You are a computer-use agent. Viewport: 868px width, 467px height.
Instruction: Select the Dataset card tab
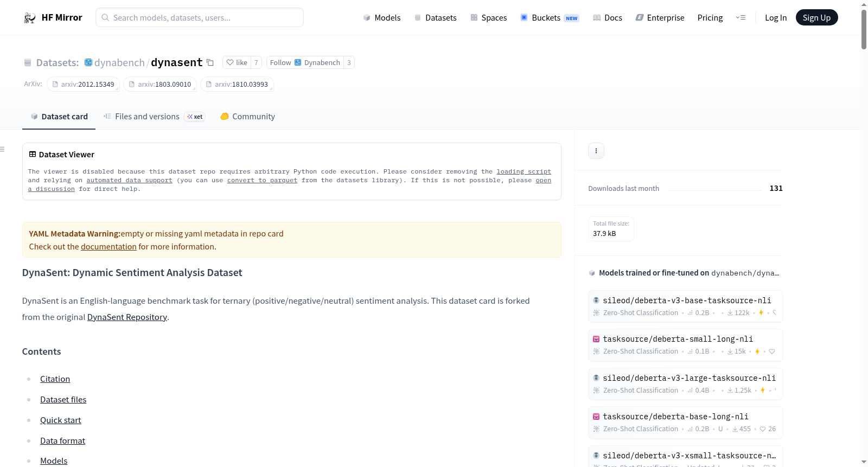59,117
